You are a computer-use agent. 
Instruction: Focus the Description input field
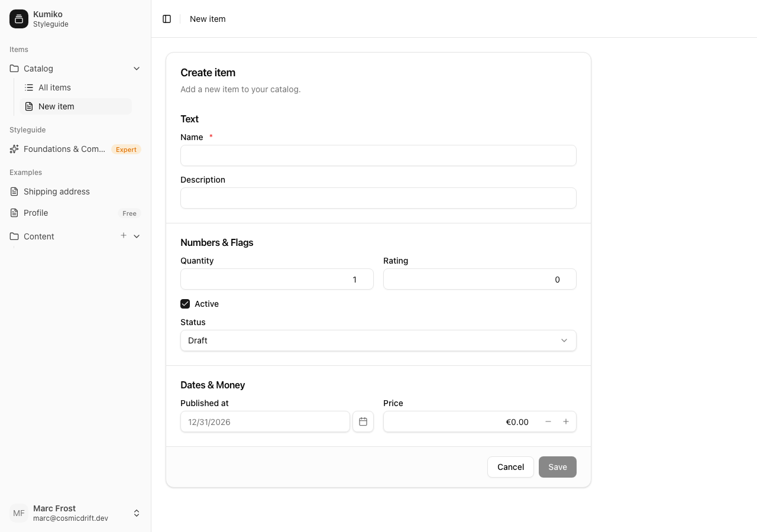click(378, 198)
